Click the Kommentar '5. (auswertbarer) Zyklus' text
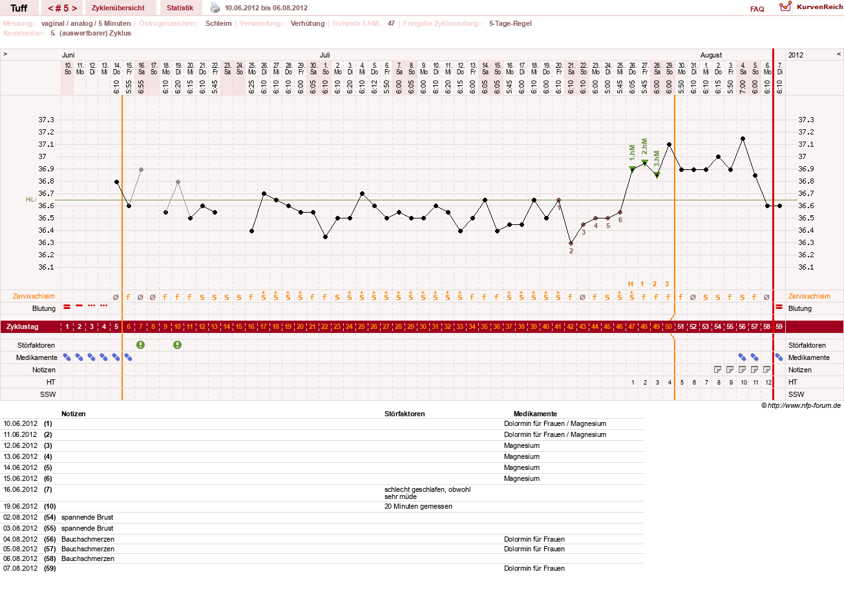Screen dimensions: 844x616 pos(90,33)
